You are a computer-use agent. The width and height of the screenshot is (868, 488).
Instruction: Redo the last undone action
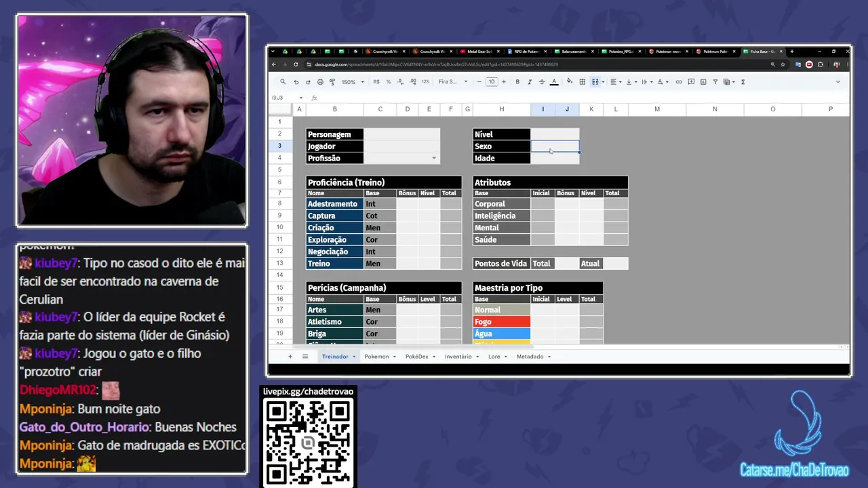pos(308,82)
